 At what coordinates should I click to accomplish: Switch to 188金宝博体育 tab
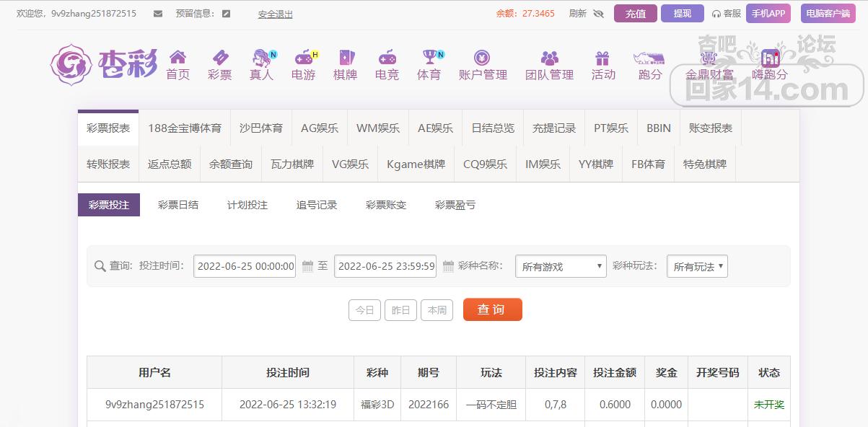185,128
